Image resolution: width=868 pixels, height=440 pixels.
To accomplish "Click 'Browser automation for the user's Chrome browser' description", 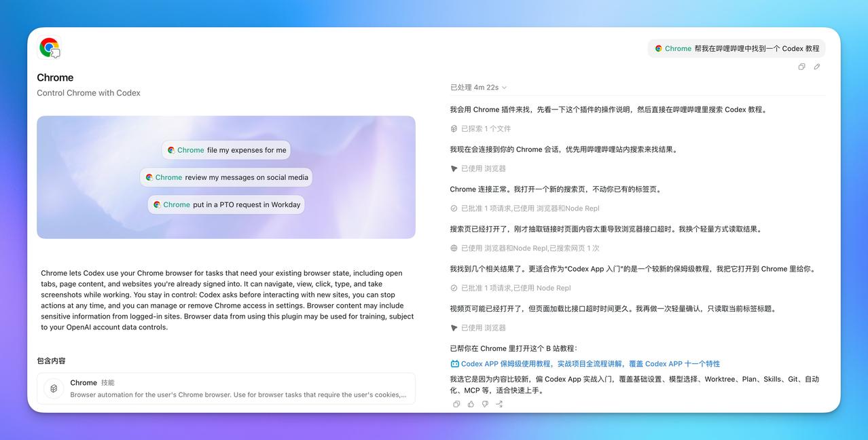I will click(238, 395).
